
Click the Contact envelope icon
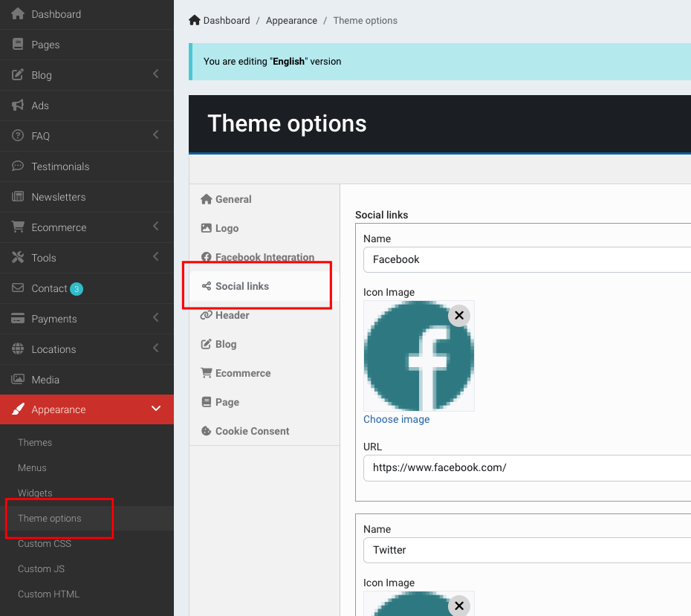tap(18, 288)
